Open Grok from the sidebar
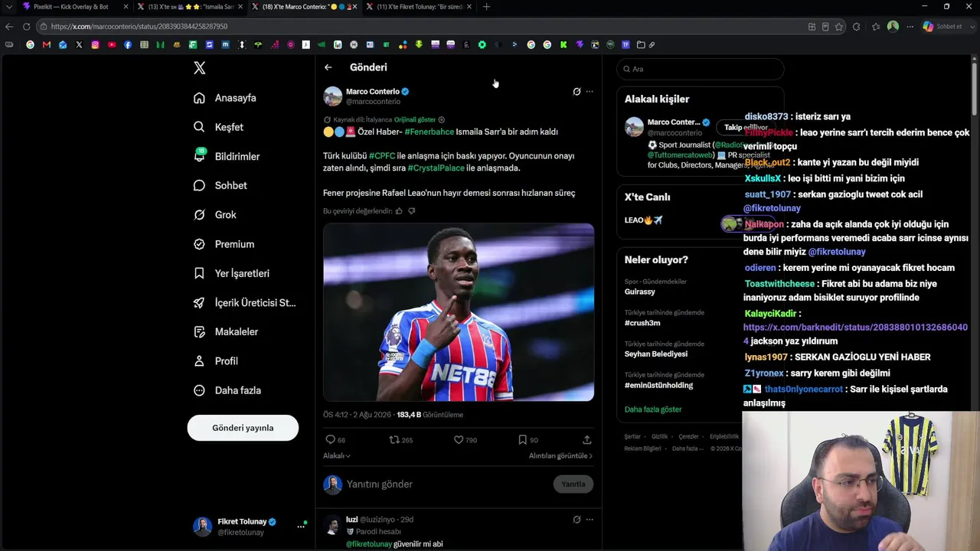 click(215, 215)
